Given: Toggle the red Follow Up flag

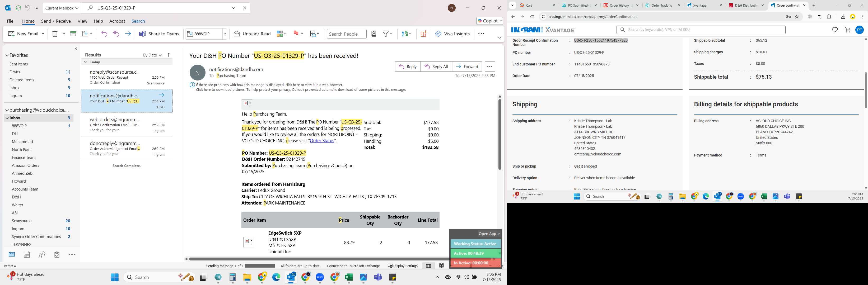Looking at the screenshot, I should 296,34.
